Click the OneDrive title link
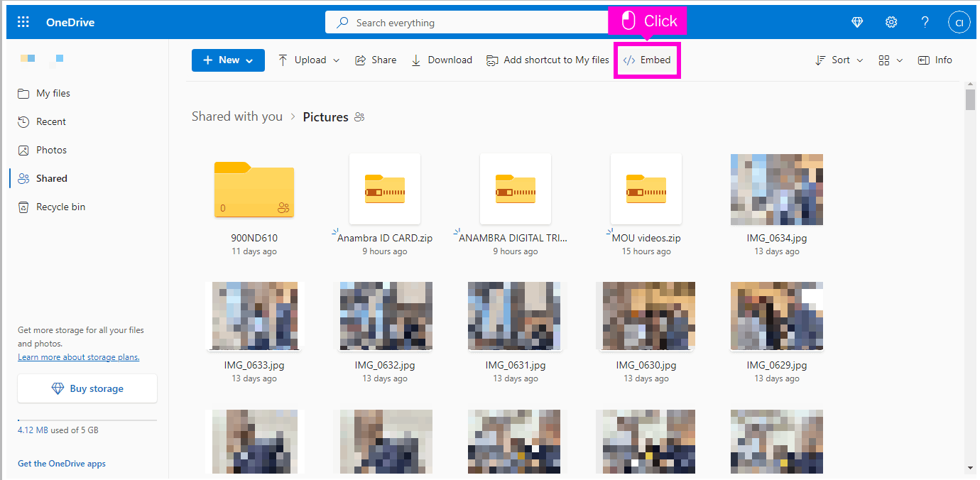The image size is (980, 480). click(x=70, y=22)
